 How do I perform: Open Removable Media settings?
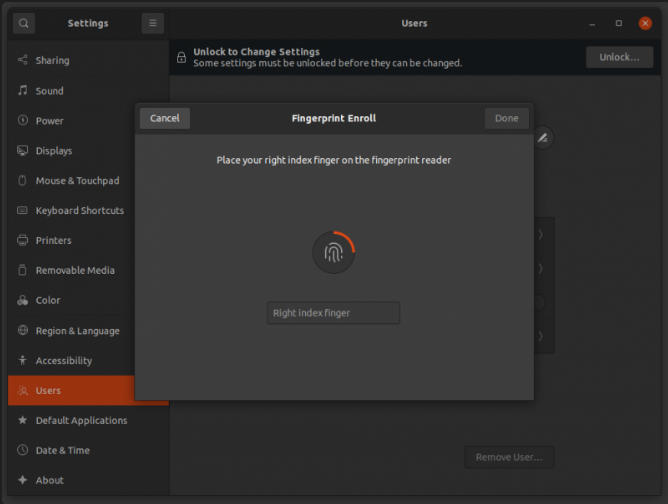coord(71,270)
